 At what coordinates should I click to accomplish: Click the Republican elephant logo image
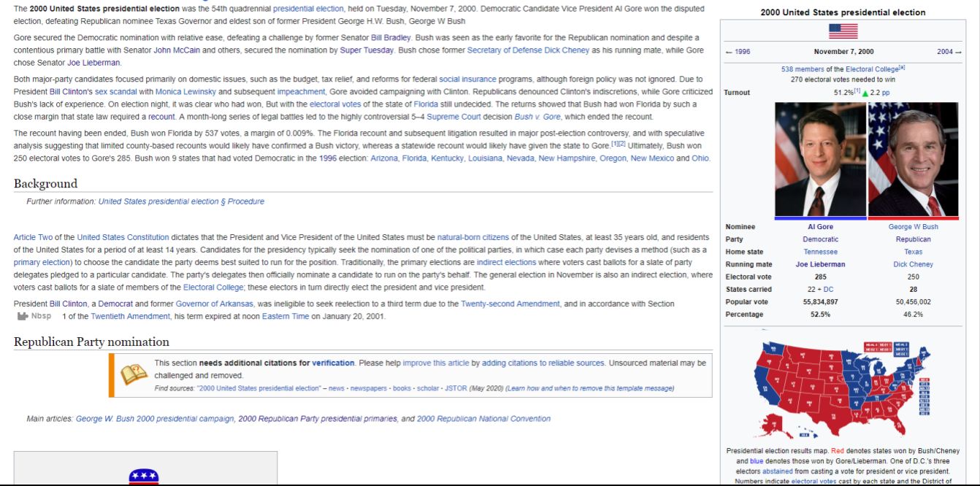pyautogui.click(x=144, y=477)
